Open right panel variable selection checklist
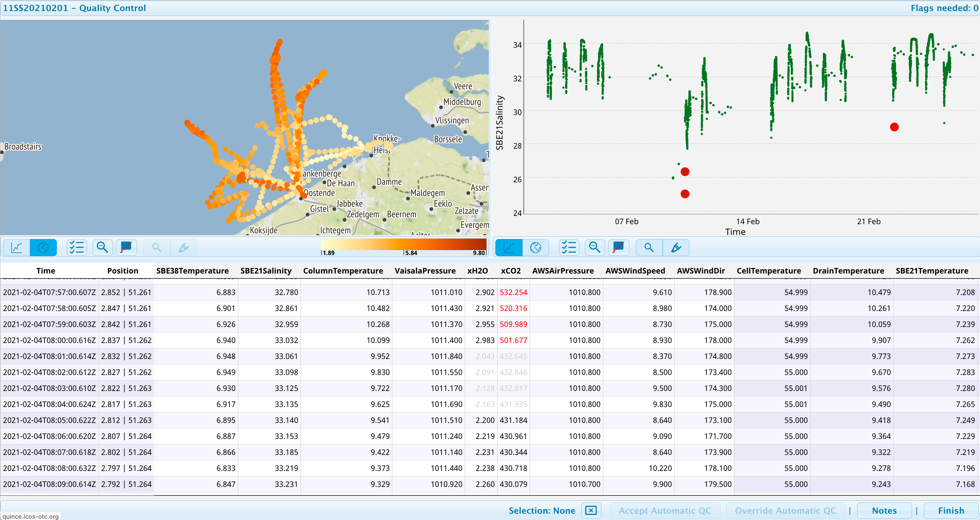Image resolution: width=980 pixels, height=520 pixels. [x=569, y=248]
